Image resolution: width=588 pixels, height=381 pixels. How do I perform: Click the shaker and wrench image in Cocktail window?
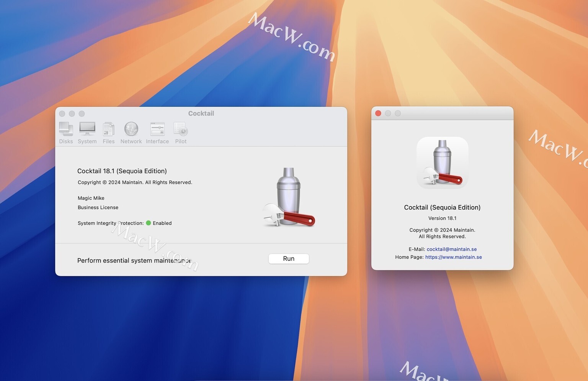click(x=289, y=197)
